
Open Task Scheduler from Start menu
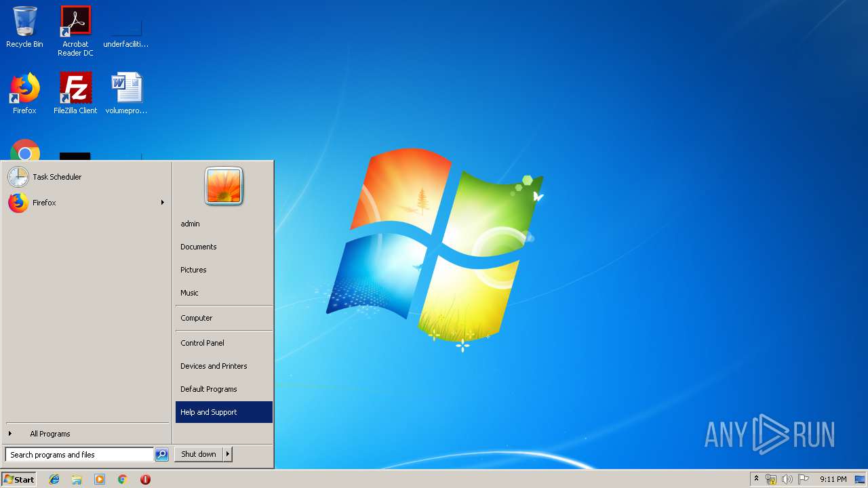click(x=86, y=177)
